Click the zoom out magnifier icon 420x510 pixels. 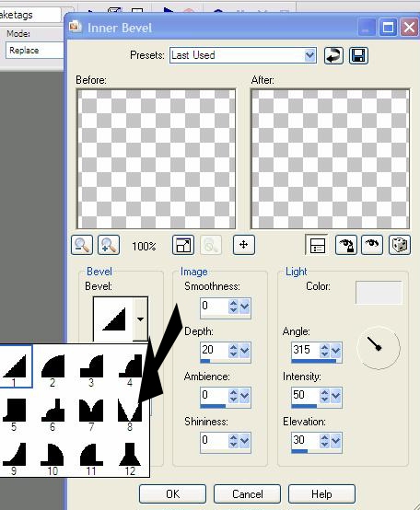coord(82,245)
